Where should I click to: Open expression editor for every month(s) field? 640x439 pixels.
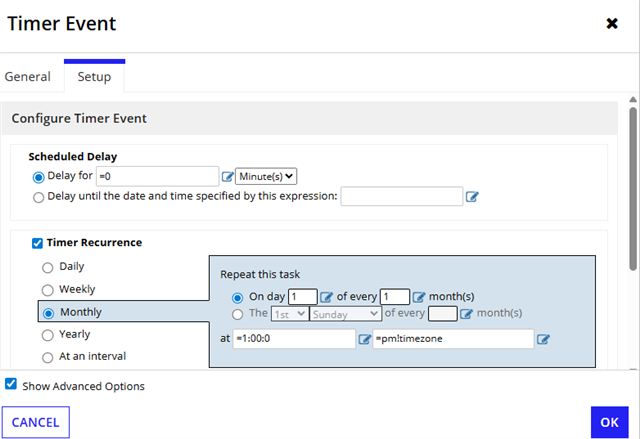[x=419, y=297]
